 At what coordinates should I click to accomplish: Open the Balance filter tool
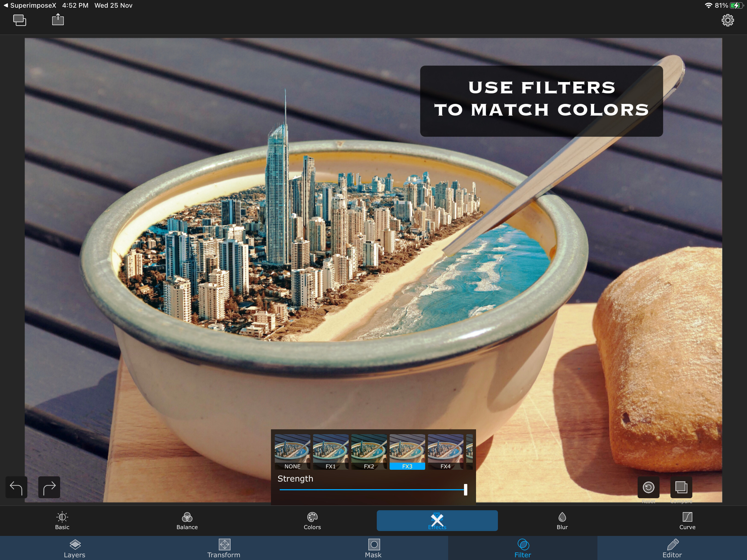[187, 520]
